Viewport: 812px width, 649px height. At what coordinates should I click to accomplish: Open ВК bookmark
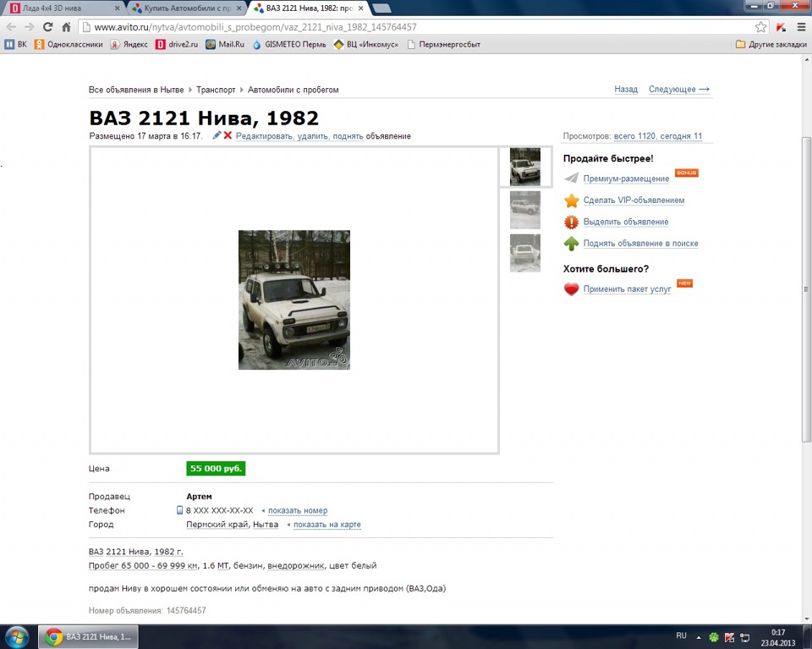click(x=15, y=45)
